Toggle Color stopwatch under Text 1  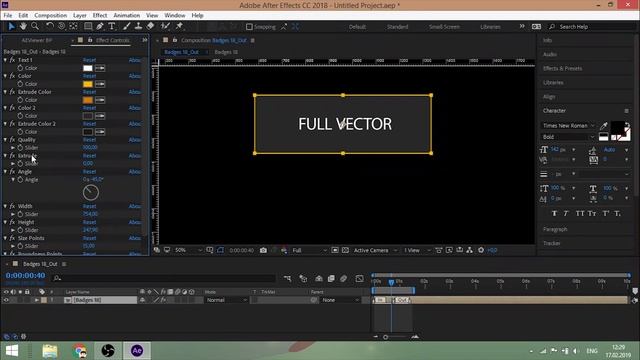click(20, 68)
